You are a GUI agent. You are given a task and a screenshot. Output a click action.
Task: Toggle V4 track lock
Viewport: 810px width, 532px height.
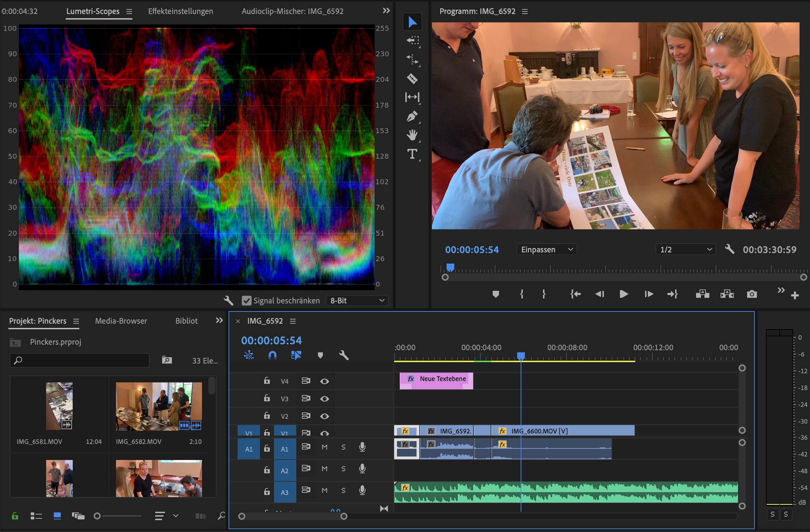(267, 381)
